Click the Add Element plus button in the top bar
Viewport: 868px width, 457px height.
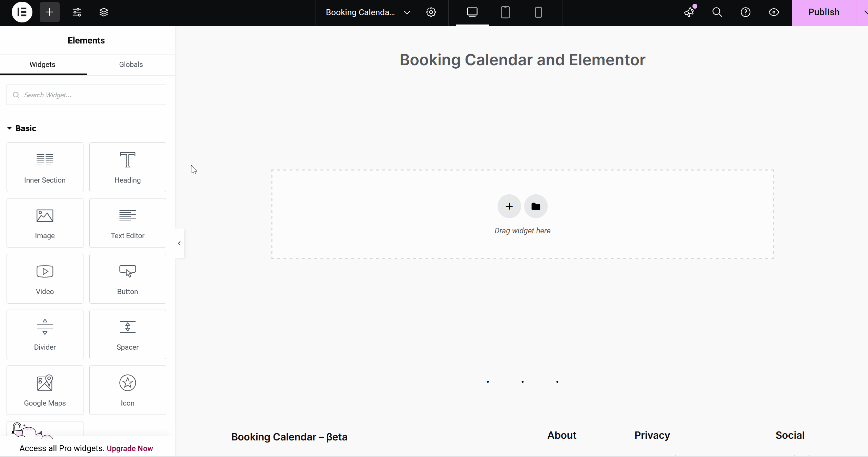[x=49, y=12]
